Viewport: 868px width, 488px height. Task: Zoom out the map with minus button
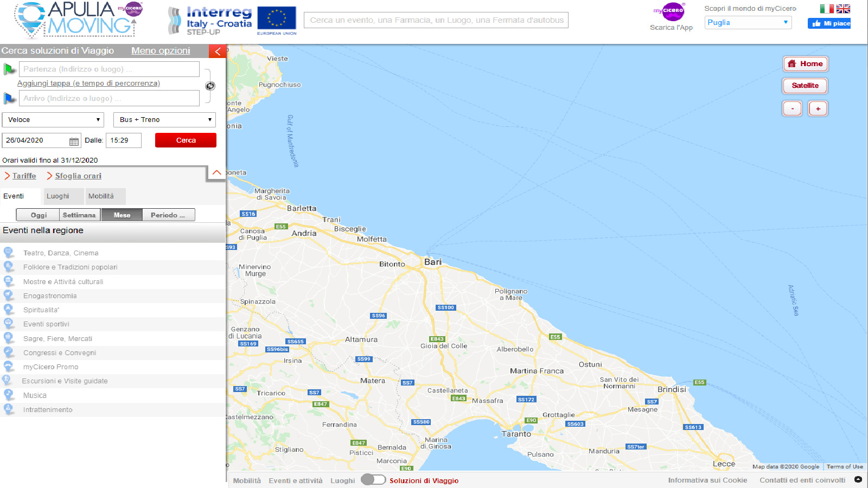tap(792, 108)
